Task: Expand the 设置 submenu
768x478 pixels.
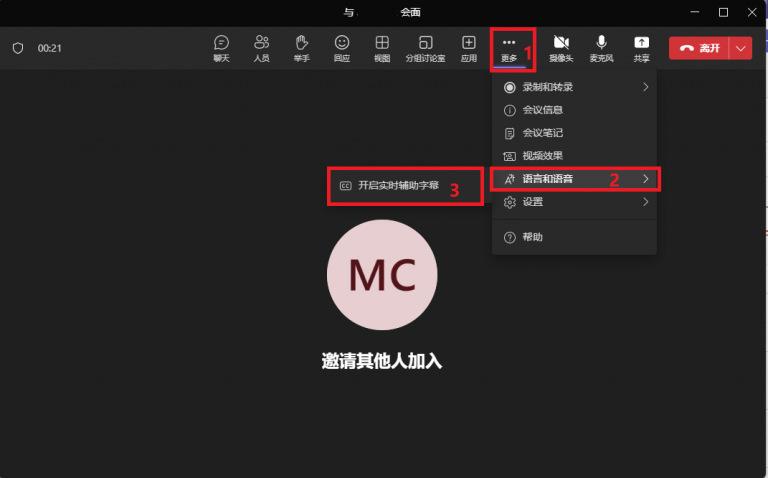Action: (574, 202)
